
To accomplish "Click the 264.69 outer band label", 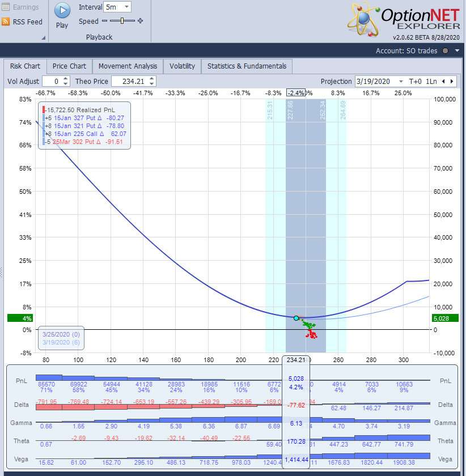I will (343, 110).
